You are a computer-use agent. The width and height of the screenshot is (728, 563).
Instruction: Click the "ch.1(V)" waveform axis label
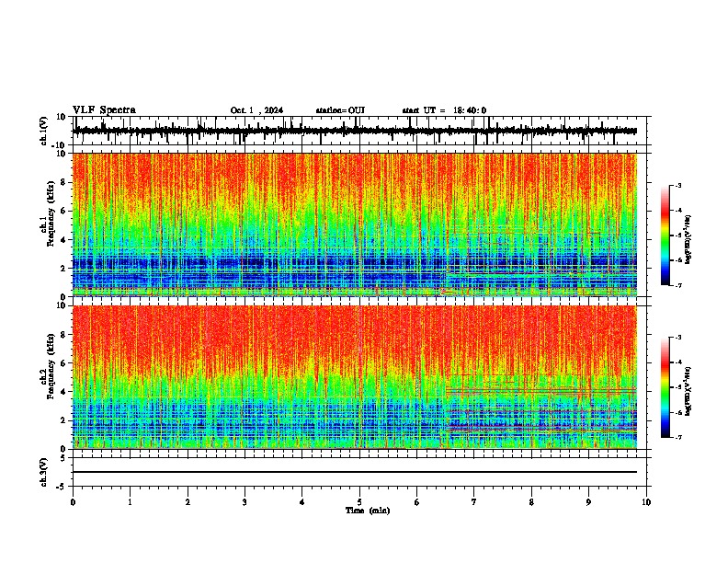click(x=44, y=131)
